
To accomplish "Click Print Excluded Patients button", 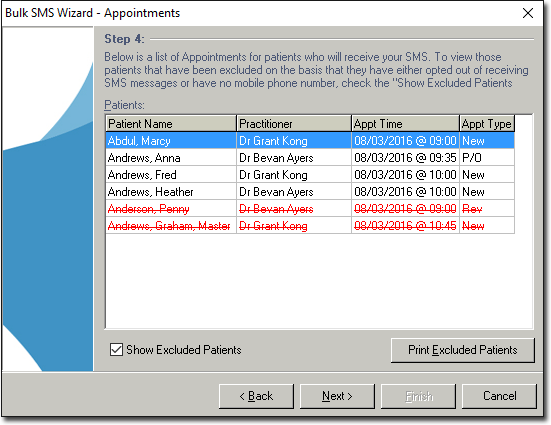I will 462,350.
